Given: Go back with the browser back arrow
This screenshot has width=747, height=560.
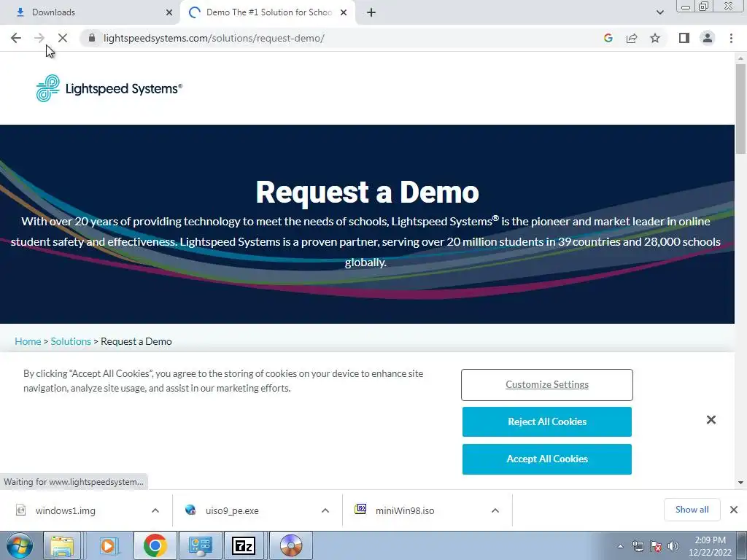Looking at the screenshot, I should [16, 38].
